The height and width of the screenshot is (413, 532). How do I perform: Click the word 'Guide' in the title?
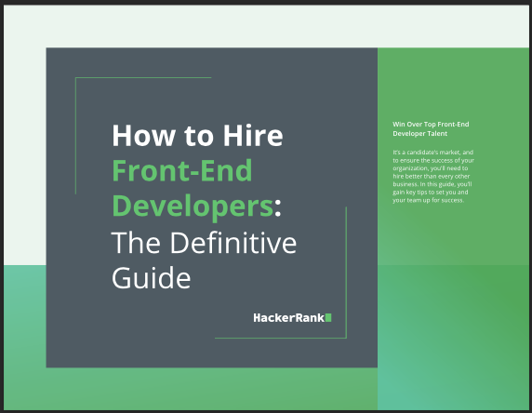click(x=152, y=277)
